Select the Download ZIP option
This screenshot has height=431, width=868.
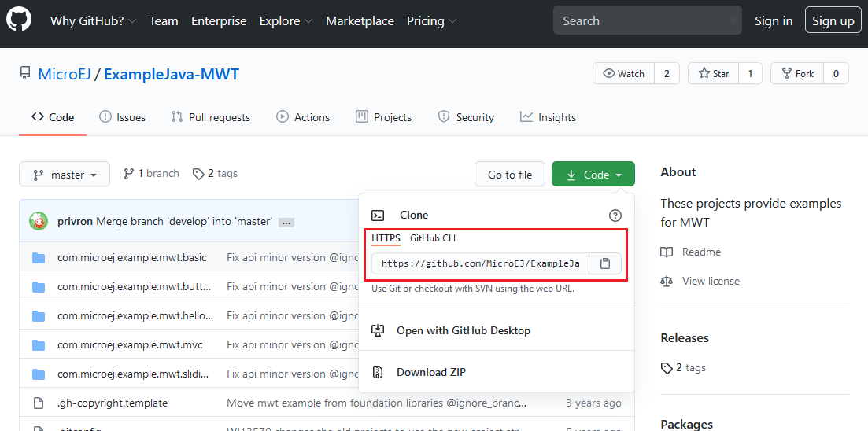[430, 372]
